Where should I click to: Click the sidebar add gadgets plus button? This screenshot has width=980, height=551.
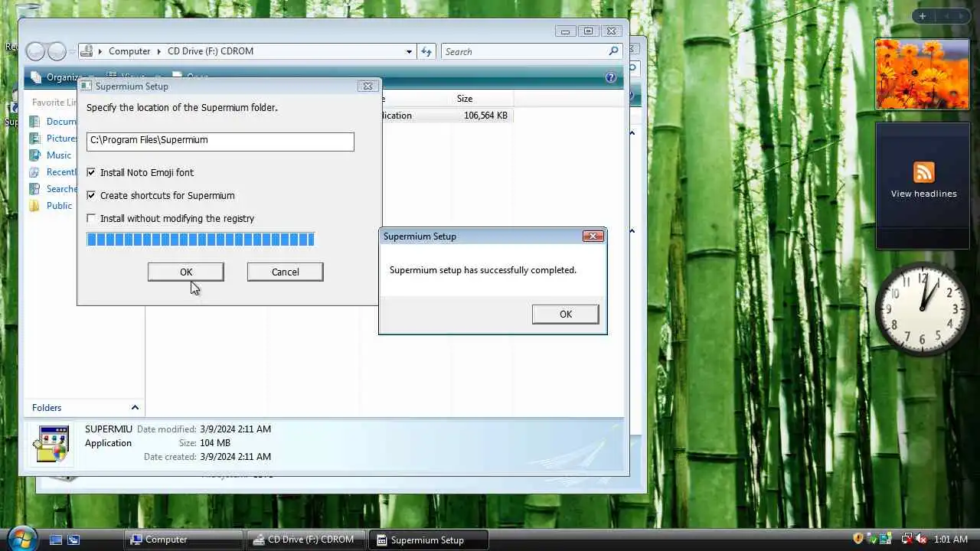click(x=923, y=16)
